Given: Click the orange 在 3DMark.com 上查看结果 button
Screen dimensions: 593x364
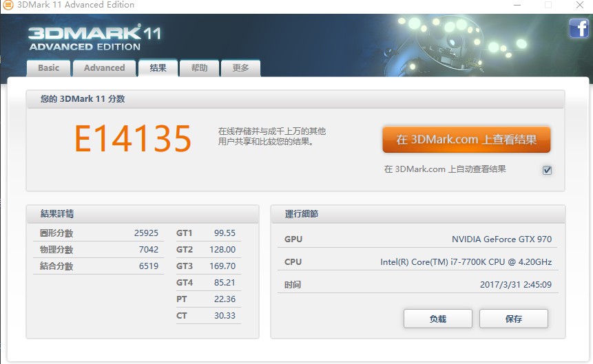Looking at the screenshot, I should 466,140.
